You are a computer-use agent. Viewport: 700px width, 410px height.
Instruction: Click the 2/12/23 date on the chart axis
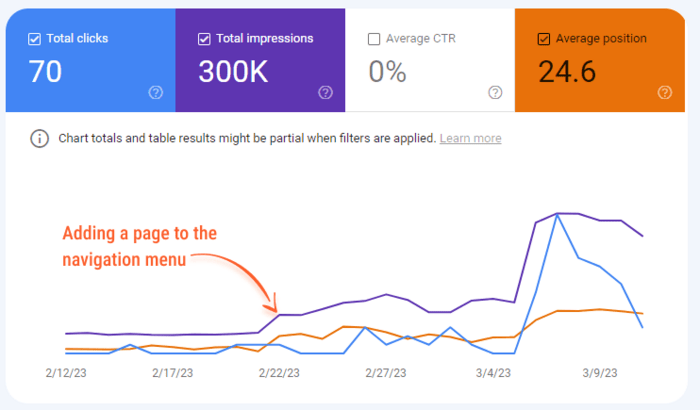(71, 373)
